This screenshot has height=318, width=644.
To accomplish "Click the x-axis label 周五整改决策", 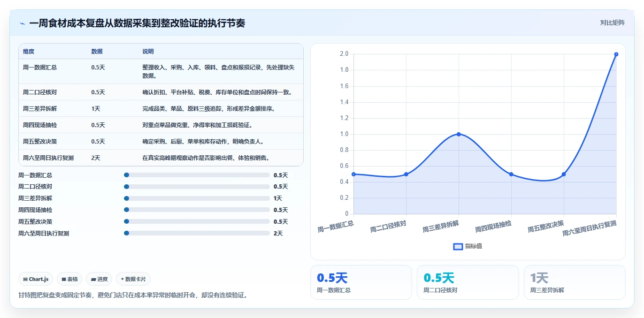I will [546, 226].
